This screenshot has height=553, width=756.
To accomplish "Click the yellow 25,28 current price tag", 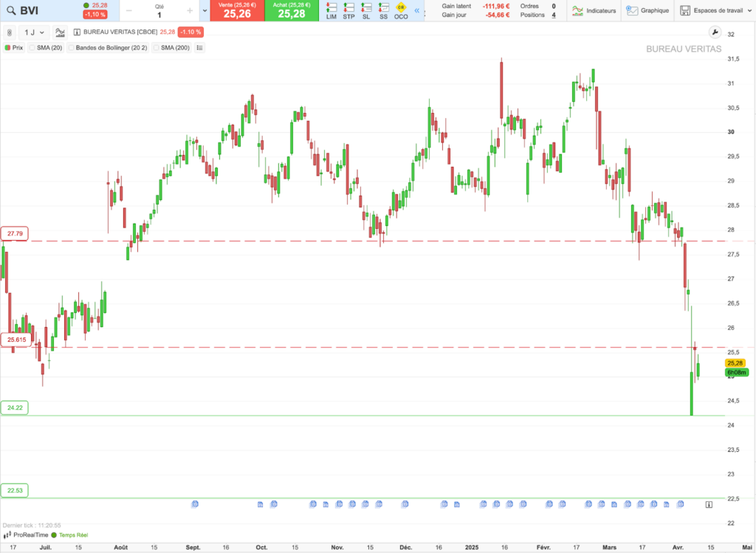I will (x=735, y=363).
